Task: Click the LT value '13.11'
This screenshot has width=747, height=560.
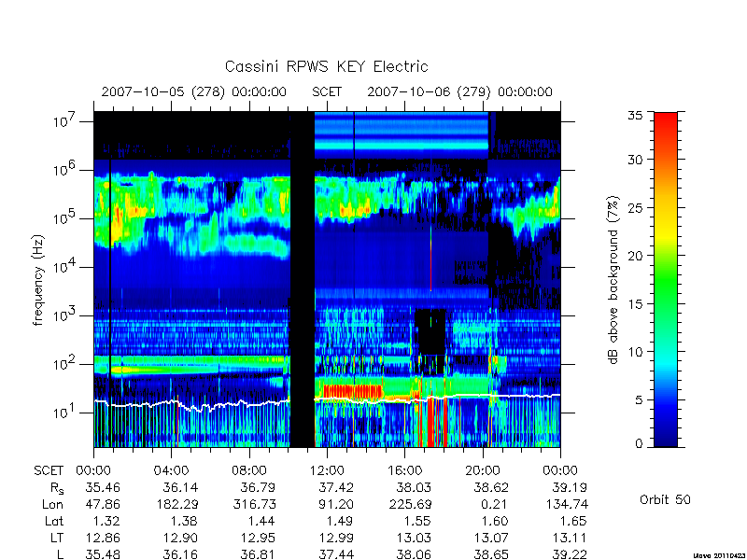Action: pyautogui.click(x=569, y=539)
